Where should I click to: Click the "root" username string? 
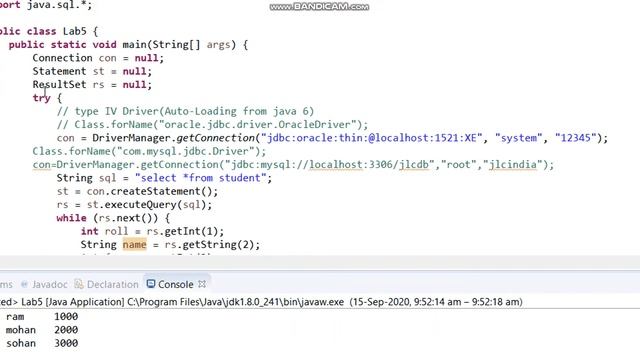459,165
